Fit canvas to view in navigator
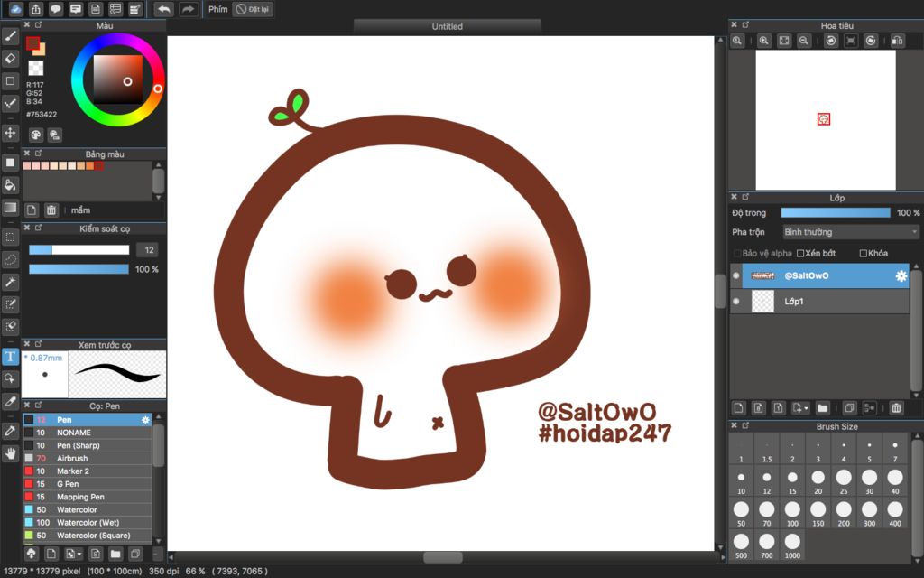The width and height of the screenshot is (924, 578). point(784,40)
